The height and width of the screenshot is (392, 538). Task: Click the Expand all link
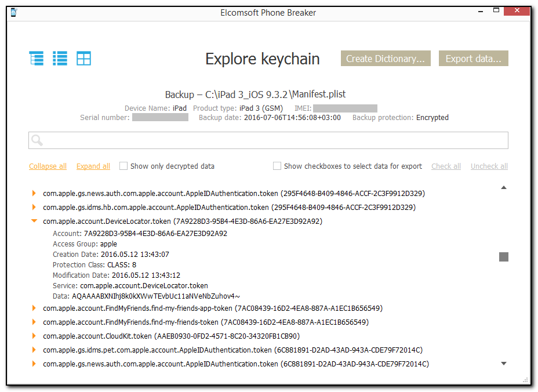click(x=93, y=166)
